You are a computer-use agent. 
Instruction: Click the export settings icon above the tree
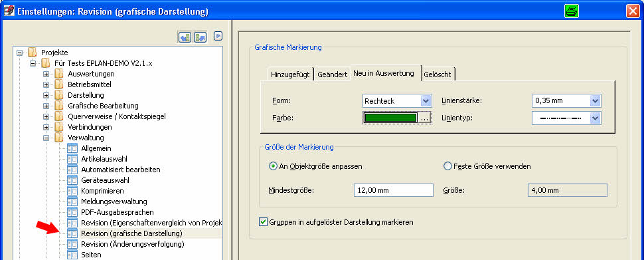click(200, 37)
